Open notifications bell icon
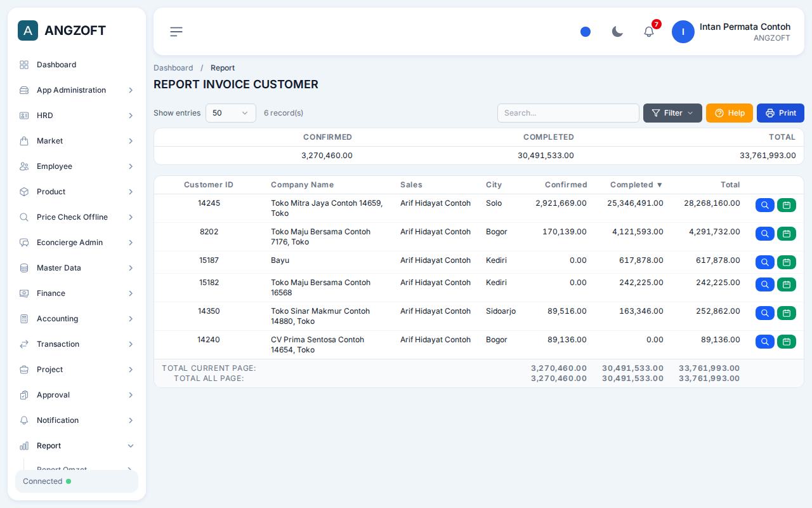Screen dimensions: 812x508 pos(649,32)
